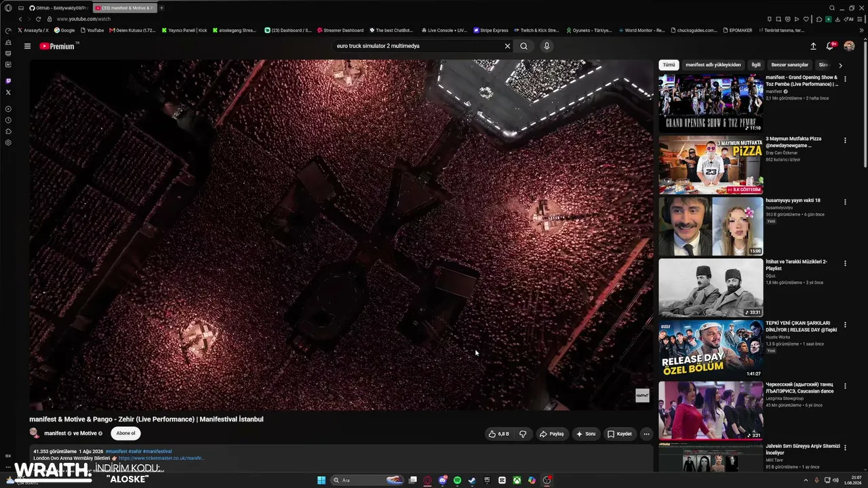Open Discord from the taskbar
This screenshot has width=868, height=488.
click(442, 480)
